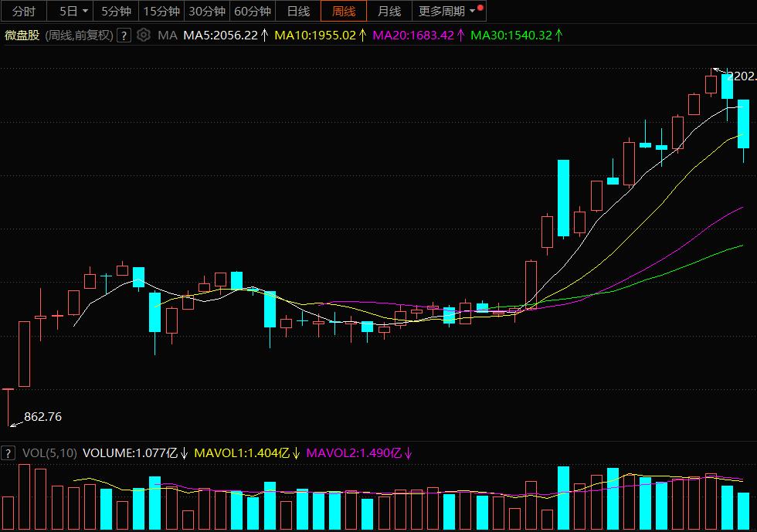This screenshot has width=757, height=532.
Task: Switch to the 日线 chart tab
Action: (x=298, y=11)
